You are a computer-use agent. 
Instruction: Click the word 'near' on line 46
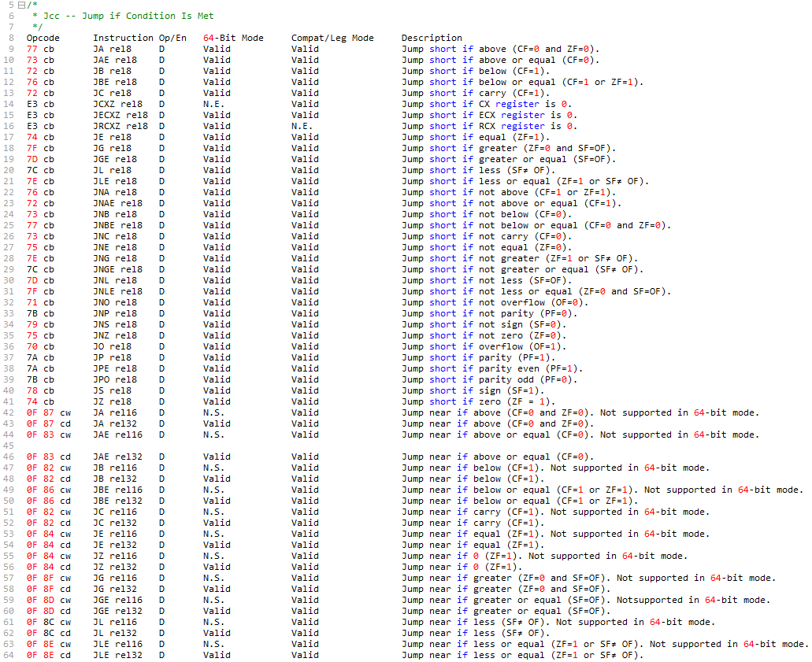pyautogui.click(x=439, y=456)
